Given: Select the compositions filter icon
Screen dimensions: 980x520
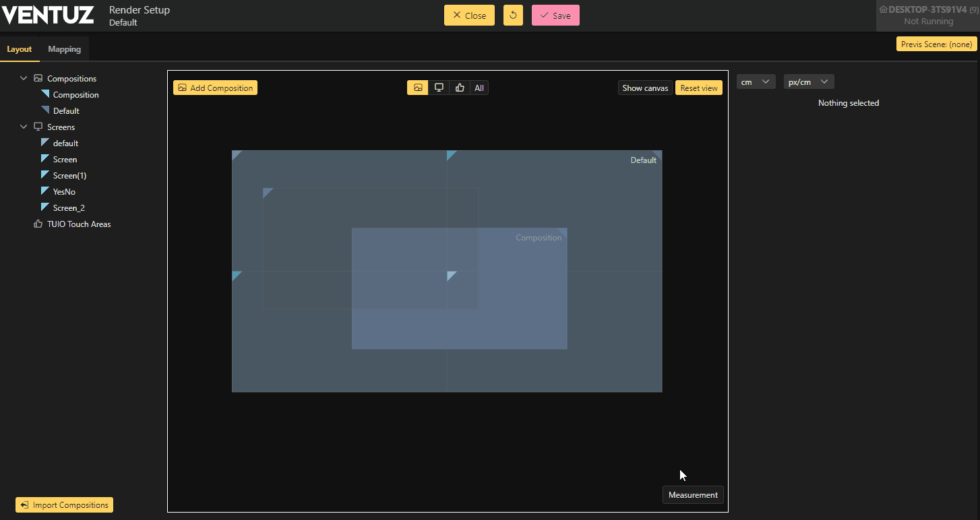Looking at the screenshot, I should 418,88.
